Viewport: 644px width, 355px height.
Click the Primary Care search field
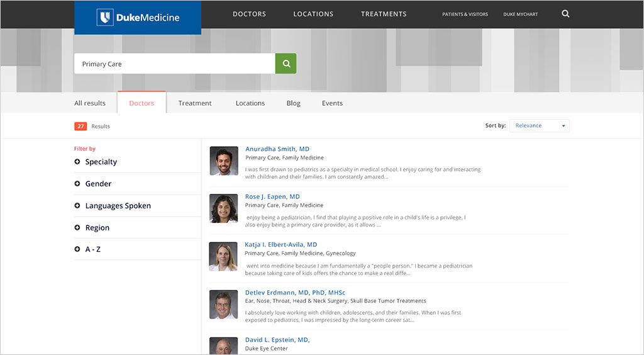click(x=174, y=64)
